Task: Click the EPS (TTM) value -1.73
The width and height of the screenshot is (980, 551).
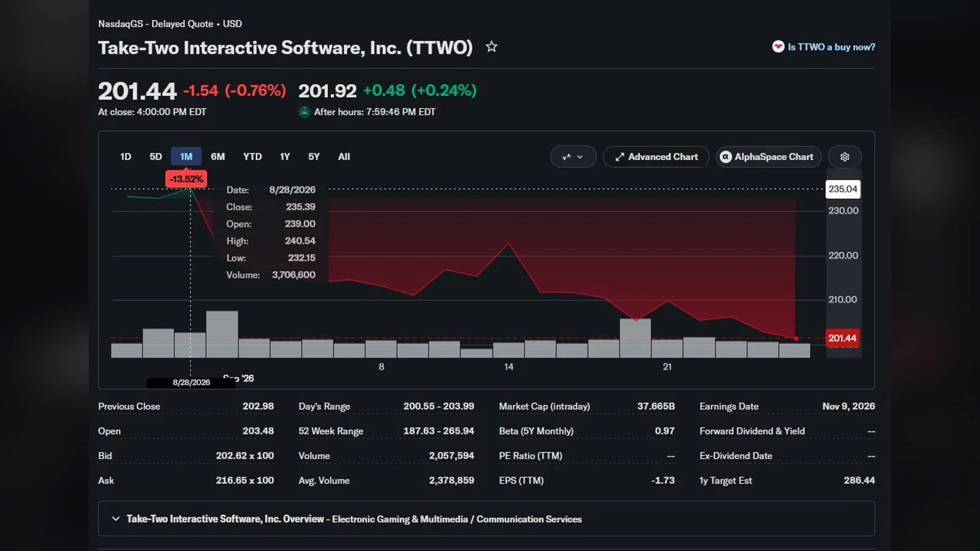Action: pyautogui.click(x=663, y=481)
